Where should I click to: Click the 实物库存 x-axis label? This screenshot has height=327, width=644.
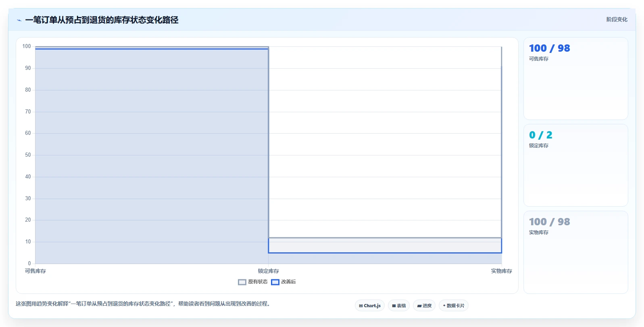[501, 271]
